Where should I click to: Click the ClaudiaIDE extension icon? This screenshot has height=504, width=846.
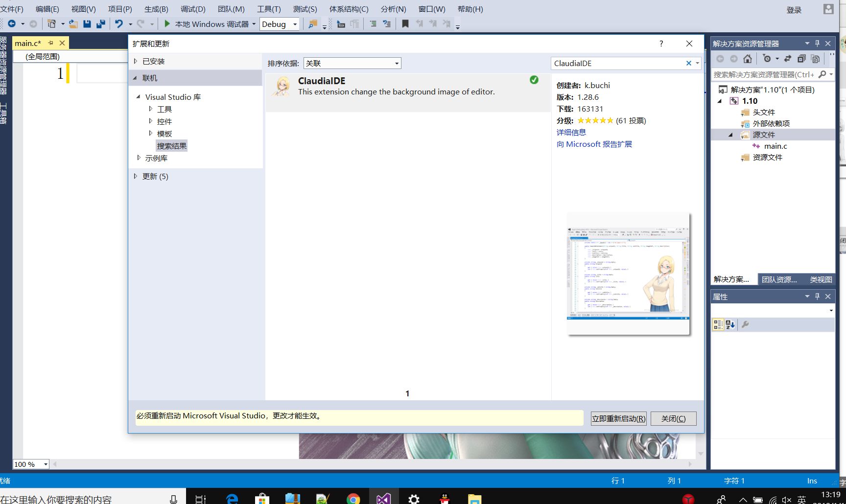tap(282, 86)
